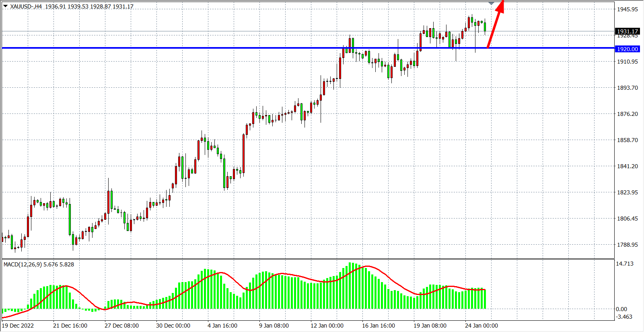Viewport: 644px width, 332px height.
Task: Click the 12 Jan 00:00 time label
Action: (x=327, y=326)
